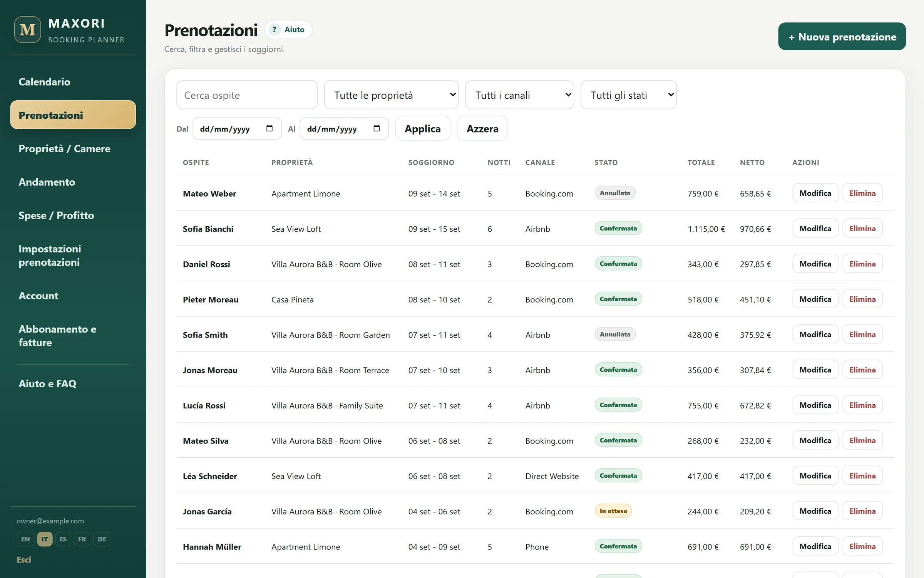Image resolution: width=924 pixels, height=578 pixels.
Task: Select the IT language button
Action: 45,539
